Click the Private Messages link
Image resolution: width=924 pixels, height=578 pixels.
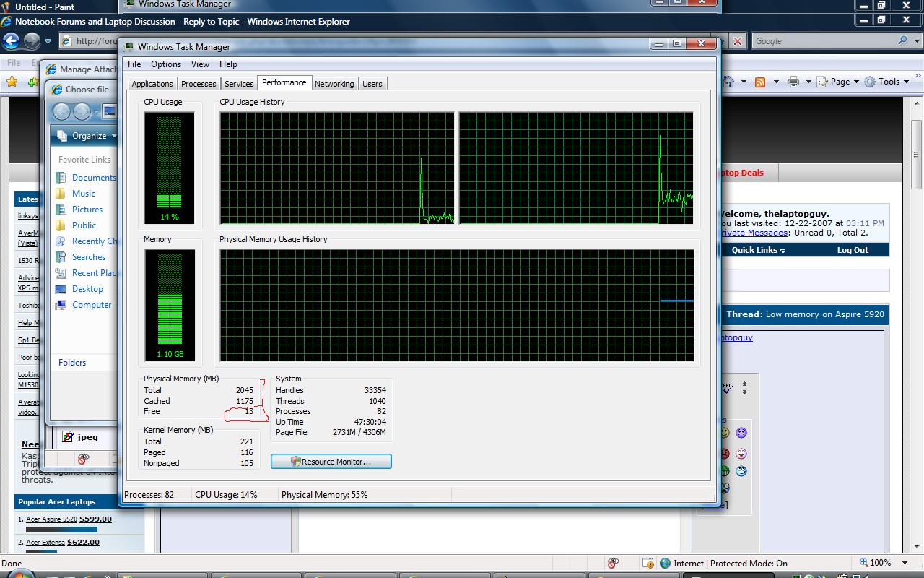753,233
